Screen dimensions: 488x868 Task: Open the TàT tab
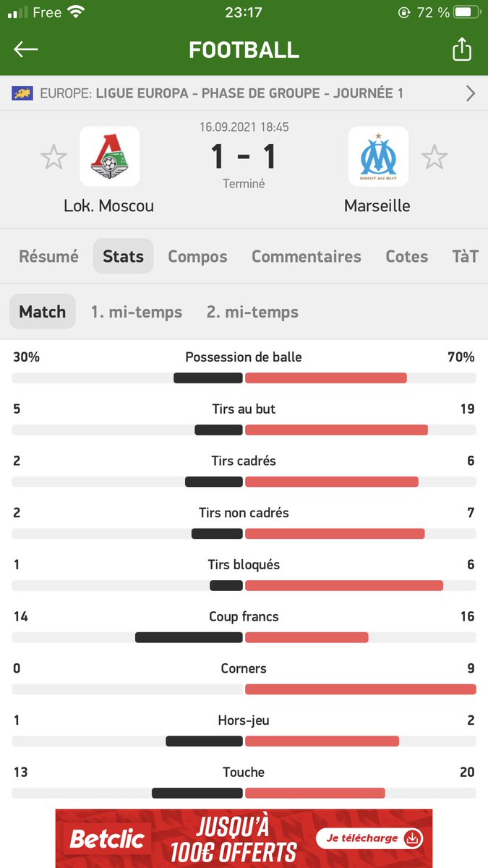click(465, 256)
